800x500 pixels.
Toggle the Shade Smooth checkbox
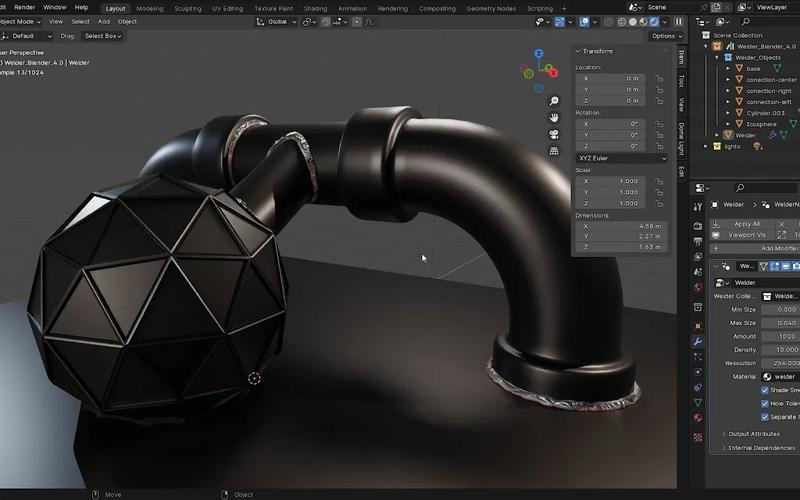pyautogui.click(x=765, y=390)
